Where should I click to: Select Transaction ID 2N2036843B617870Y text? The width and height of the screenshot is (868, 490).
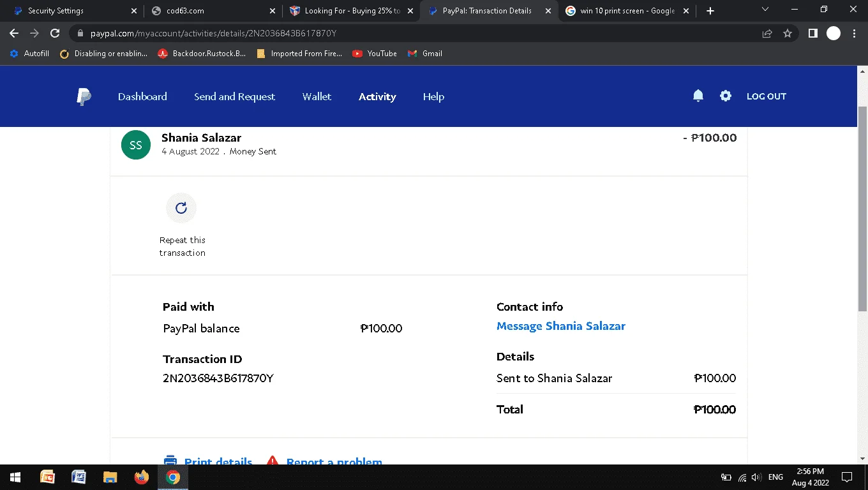218,378
